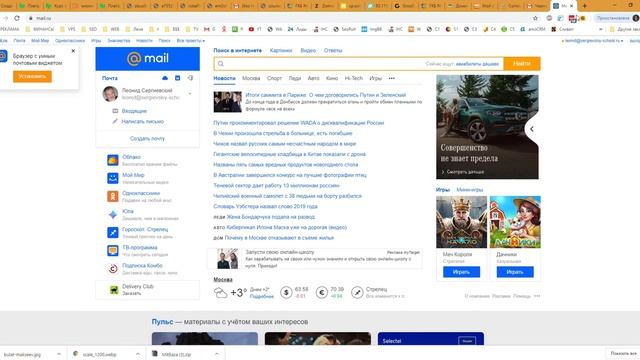Open Все проекты dropdown in top bar
640x360 pixels.
[x=191, y=40]
